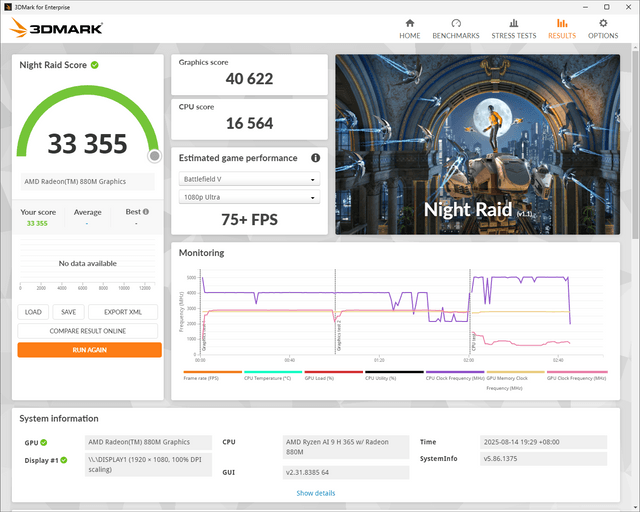Click the DISPLAY1 1920 × 1080 field
Screen dimensions: 640x512
[148, 465]
